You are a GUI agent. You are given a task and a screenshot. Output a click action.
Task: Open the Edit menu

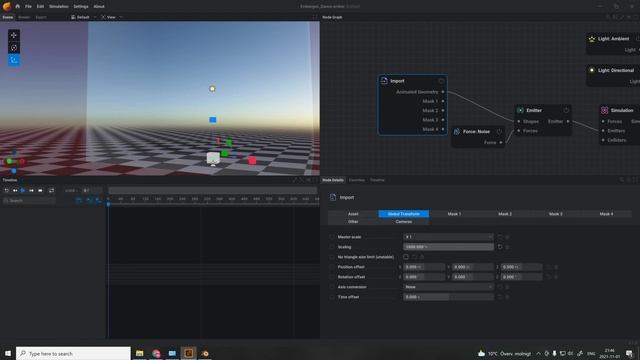[40, 7]
